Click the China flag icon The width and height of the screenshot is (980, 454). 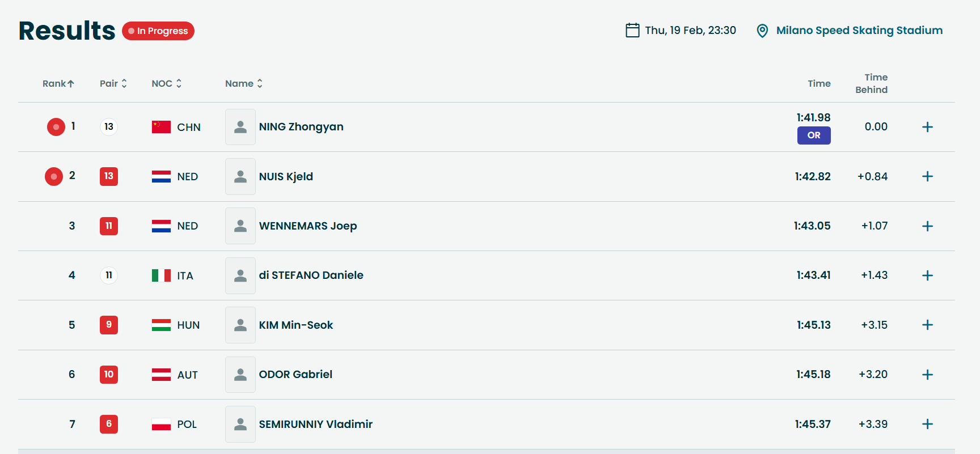[161, 127]
